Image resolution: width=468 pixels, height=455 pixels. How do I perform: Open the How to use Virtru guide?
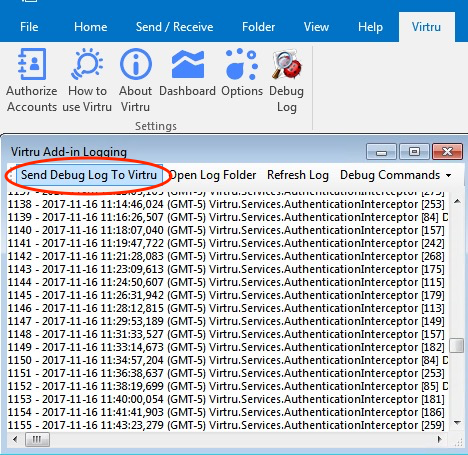click(87, 80)
